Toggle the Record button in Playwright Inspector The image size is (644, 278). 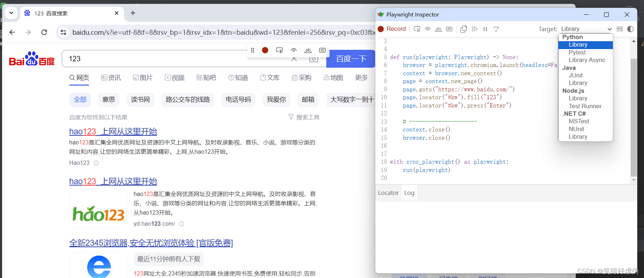(392, 29)
